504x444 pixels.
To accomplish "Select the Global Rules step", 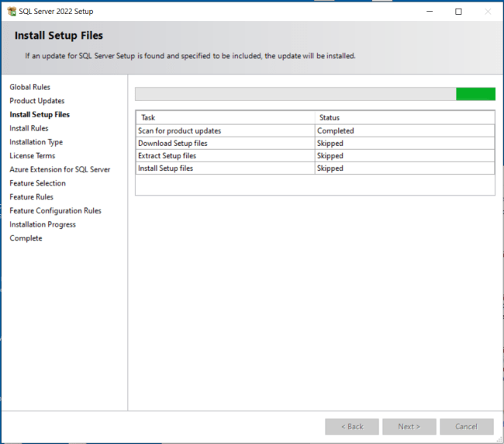I will point(30,87).
